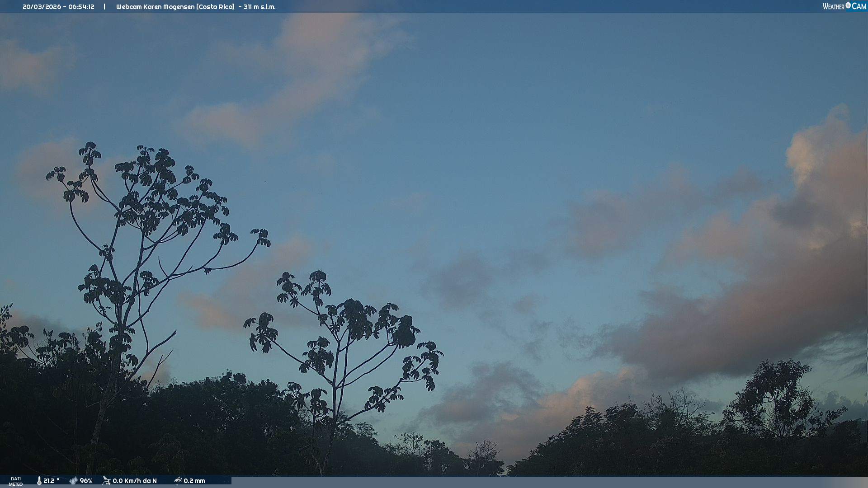Click the wind anemometer icon
This screenshot has height=488, width=868.
coord(107,481)
